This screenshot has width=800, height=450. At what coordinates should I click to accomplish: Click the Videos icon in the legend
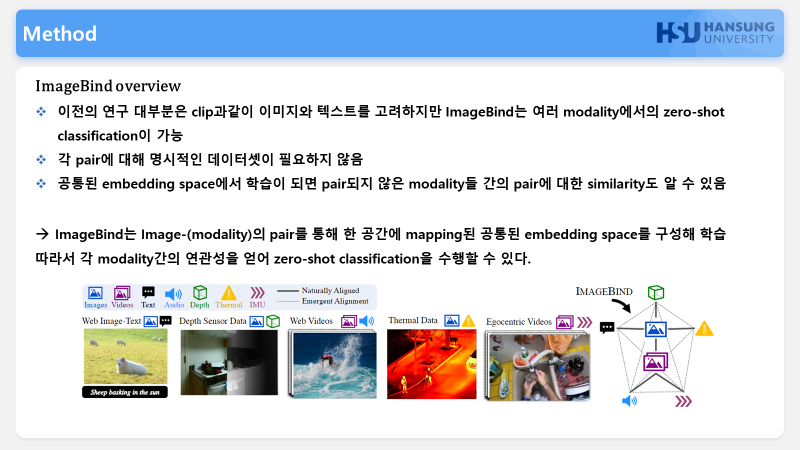[x=122, y=293]
